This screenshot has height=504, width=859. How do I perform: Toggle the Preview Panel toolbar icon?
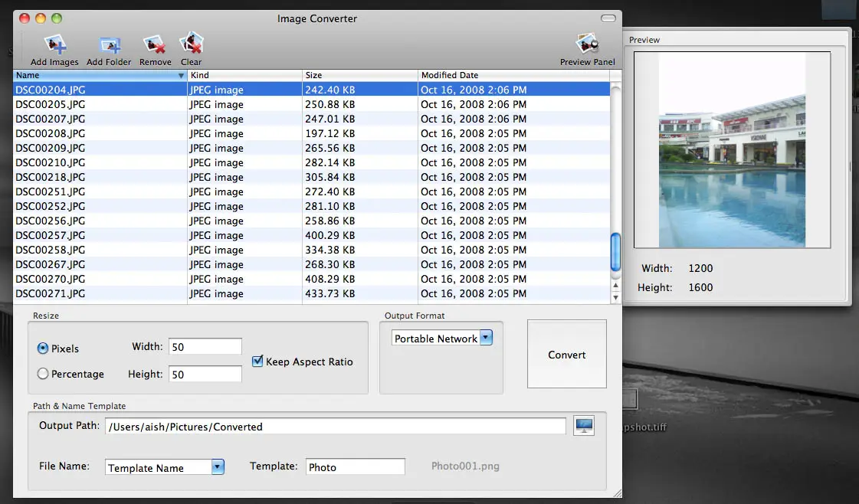tap(587, 44)
